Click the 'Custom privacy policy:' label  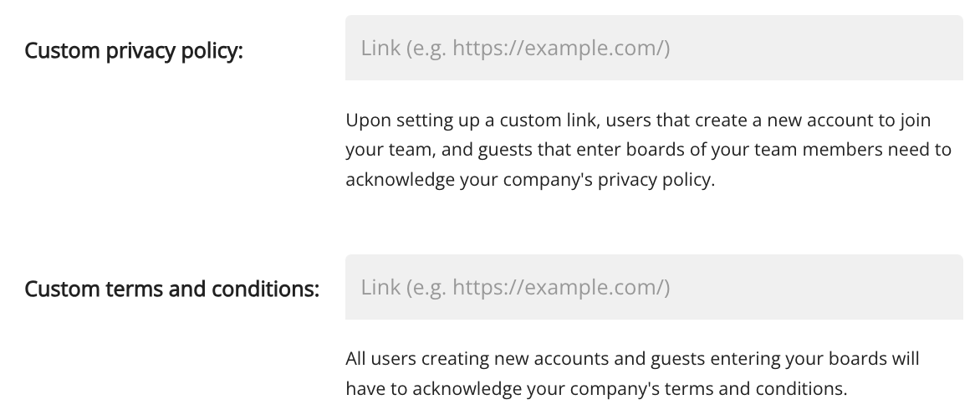coord(134,50)
